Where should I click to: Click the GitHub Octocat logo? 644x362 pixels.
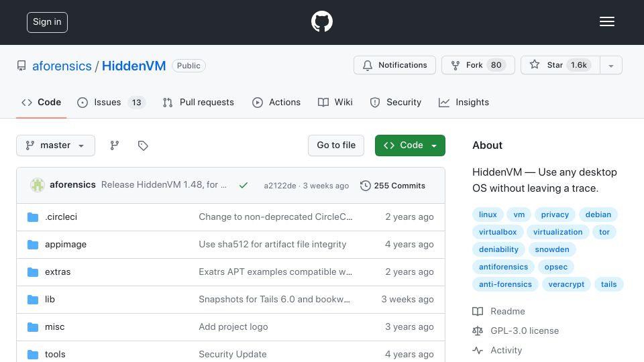tap(322, 21)
